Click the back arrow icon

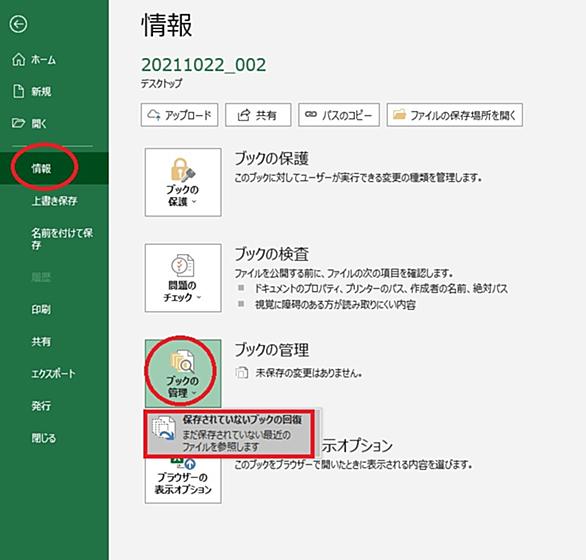pyautogui.click(x=18, y=25)
